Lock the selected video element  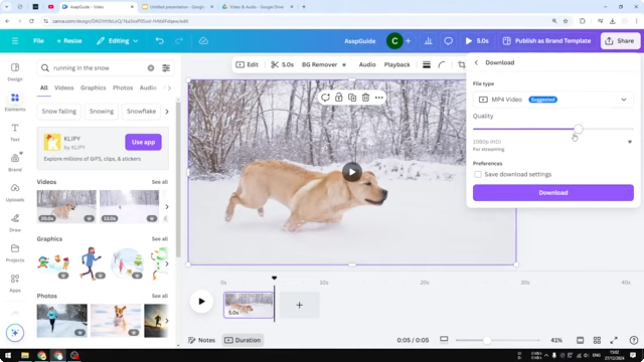[339, 97]
